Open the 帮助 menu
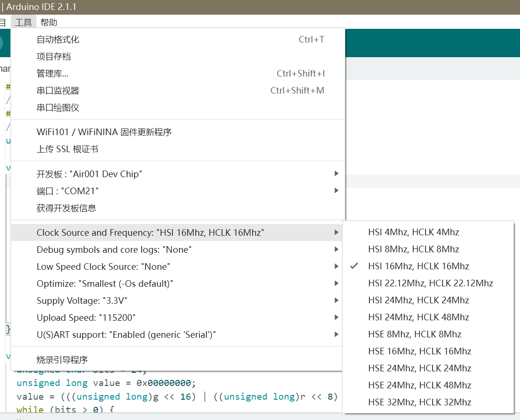Screen dimensions: 520x420 (x=49, y=22)
